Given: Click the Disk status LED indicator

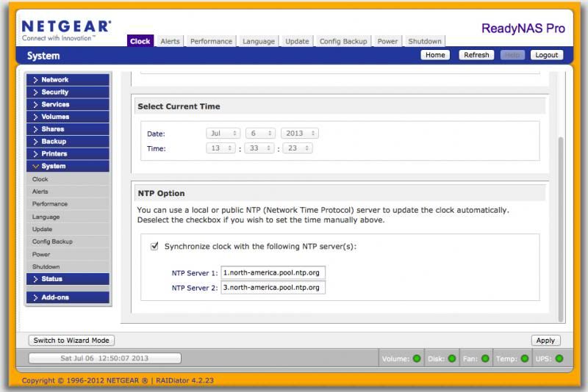Looking at the screenshot, I should [451, 359].
